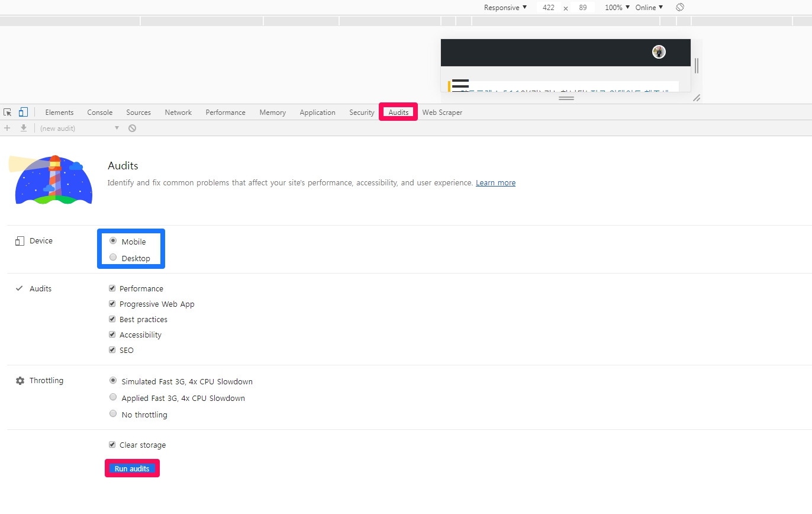Disable the Clear storage checkbox
The image size is (812, 514).
(112, 445)
